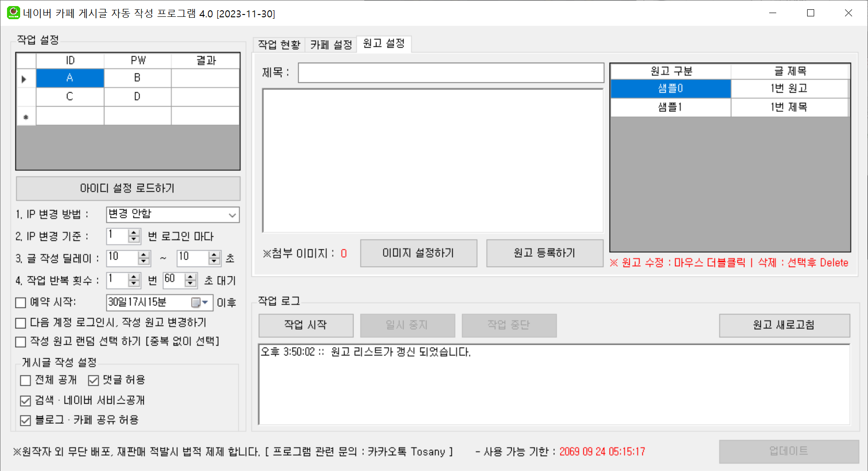Open the IP 변경 방법 dropdown
Viewport: 868px width, 471px height.
tap(232, 215)
